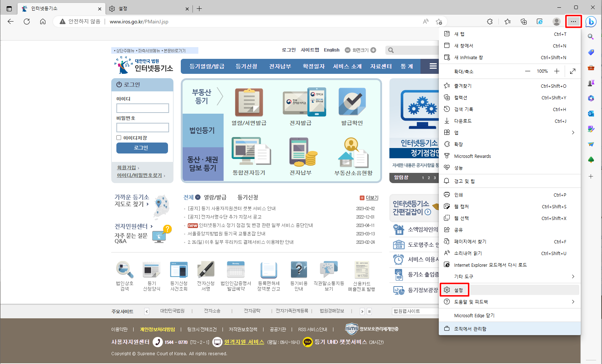
Task: Open the user profile avatar
Action: (557, 22)
